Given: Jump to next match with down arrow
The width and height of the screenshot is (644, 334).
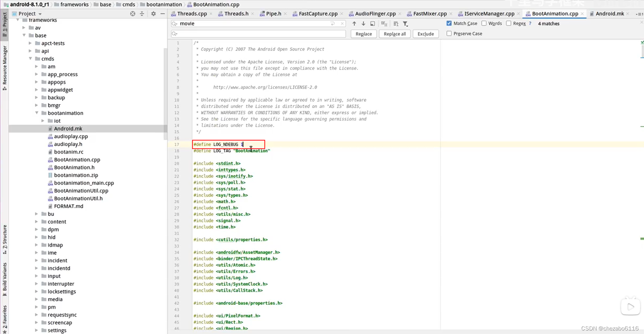Looking at the screenshot, I should [x=363, y=24].
